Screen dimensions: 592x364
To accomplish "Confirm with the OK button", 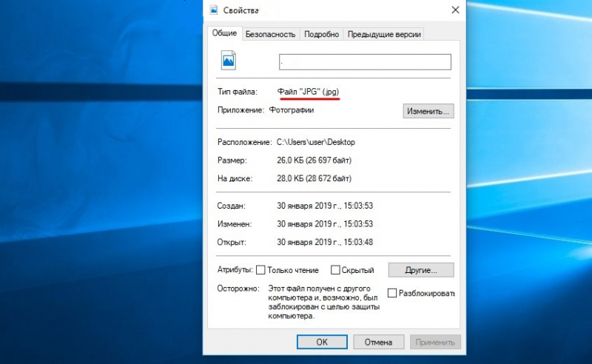I will point(322,342).
